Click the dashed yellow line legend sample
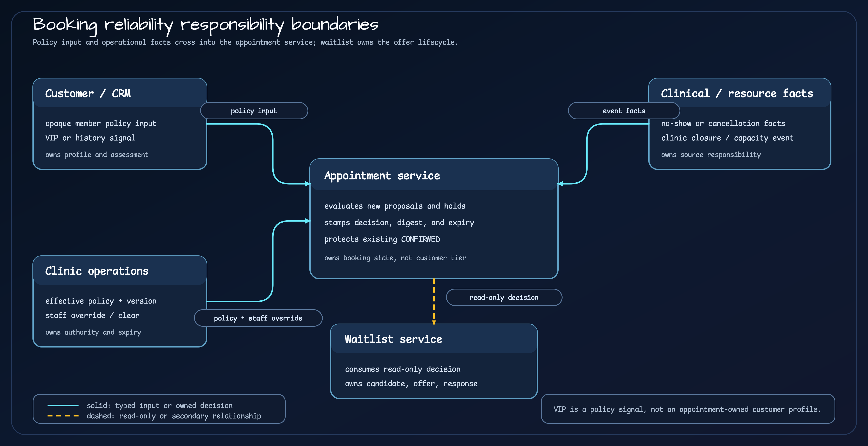This screenshot has height=446, width=868. pyautogui.click(x=63, y=416)
